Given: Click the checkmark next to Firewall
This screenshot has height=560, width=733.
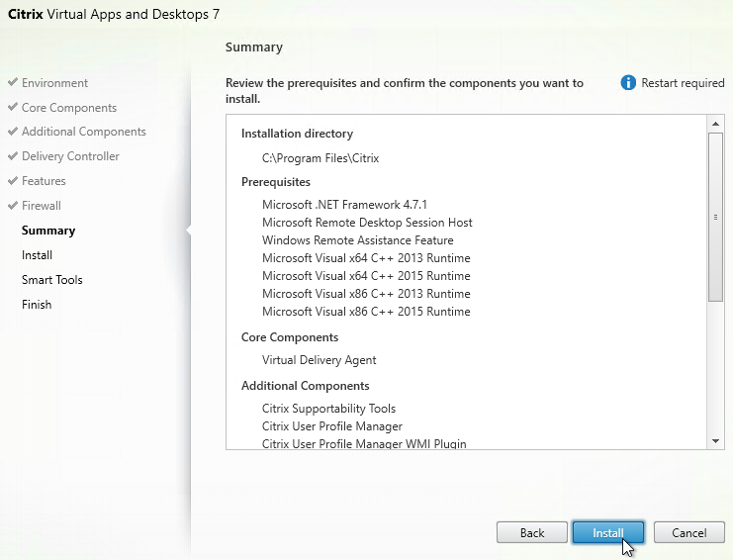Looking at the screenshot, I should [13, 205].
